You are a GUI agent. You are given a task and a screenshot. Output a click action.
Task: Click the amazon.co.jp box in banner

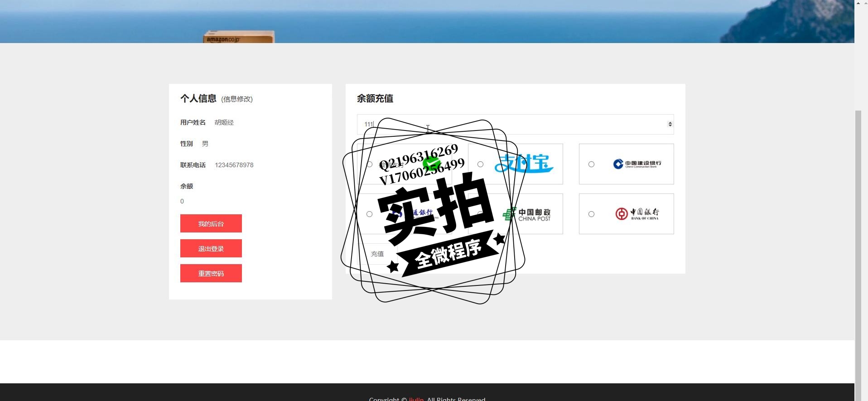click(239, 37)
